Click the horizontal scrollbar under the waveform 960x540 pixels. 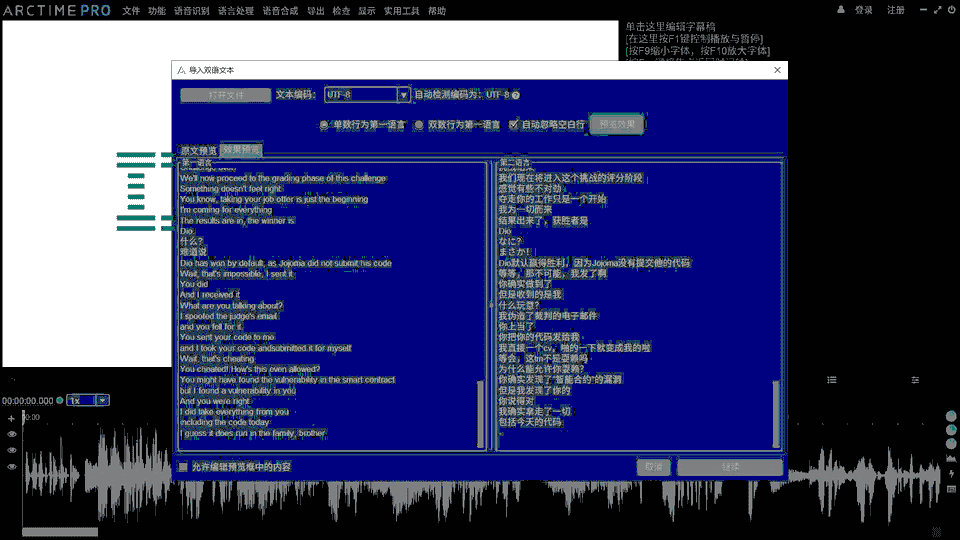[60, 531]
